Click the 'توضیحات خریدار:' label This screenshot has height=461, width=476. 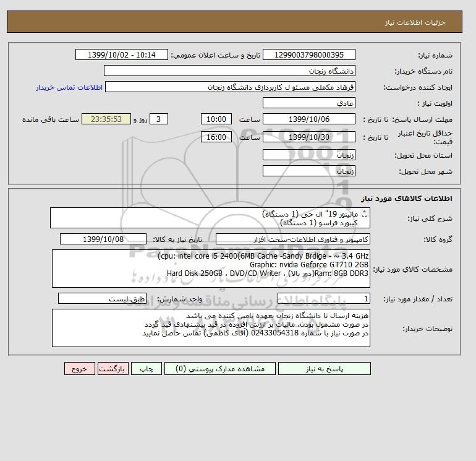tap(427, 329)
